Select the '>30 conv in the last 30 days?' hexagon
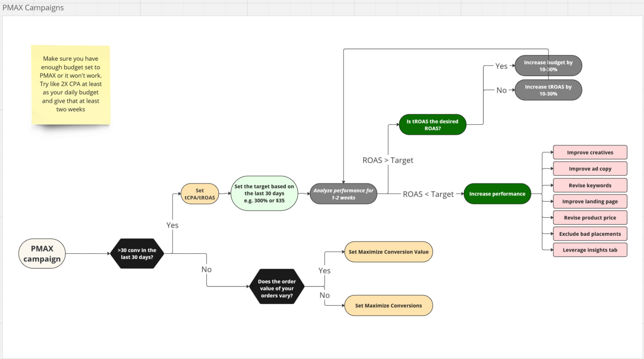644x359 pixels. [137, 254]
